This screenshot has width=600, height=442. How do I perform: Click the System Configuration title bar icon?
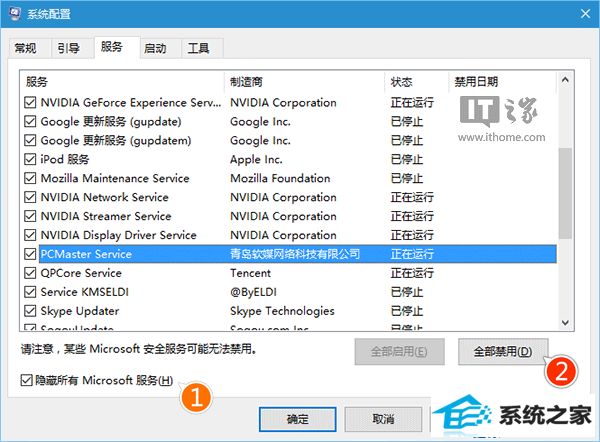coord(15,13)
